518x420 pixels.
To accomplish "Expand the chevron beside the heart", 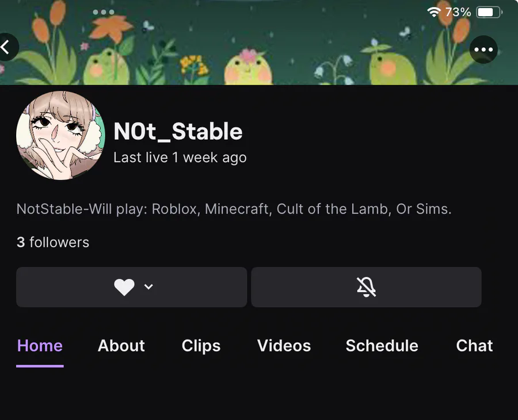I will [x=148, y=287].
